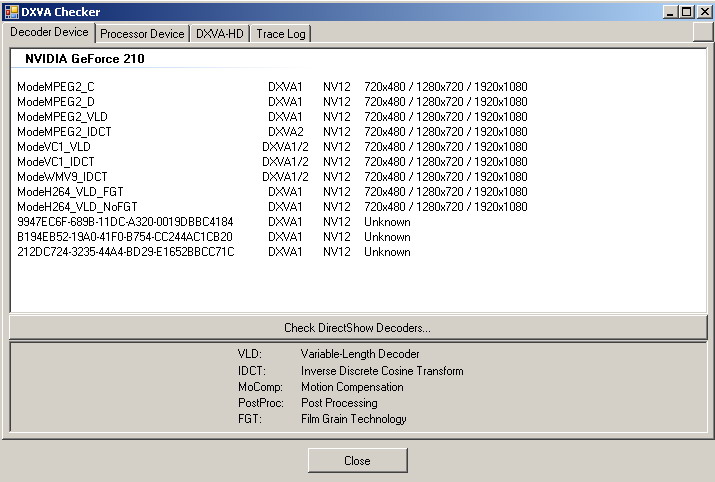This screenshot has width=715, height=482.
Task: Select the NVIDIA GeForce 210 header
Action: click(85, 59)
